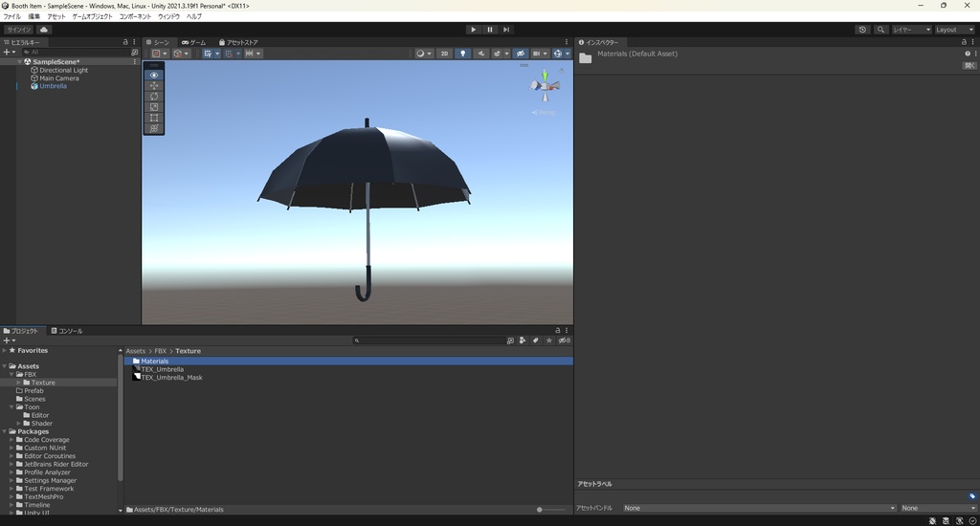Click the cloud services icon
The width and height of the screenshot is (980, 526).
coord(44,30)
